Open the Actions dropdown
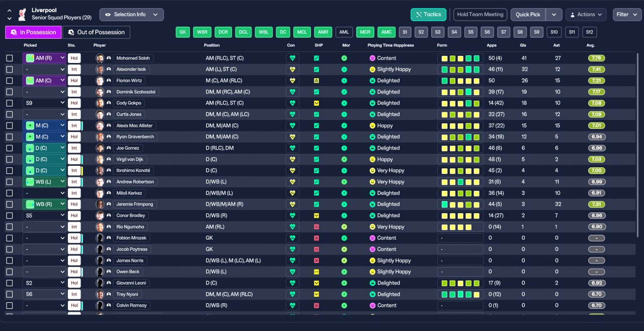644x331 pixels. pyautogui.click(x=586, y=15)
